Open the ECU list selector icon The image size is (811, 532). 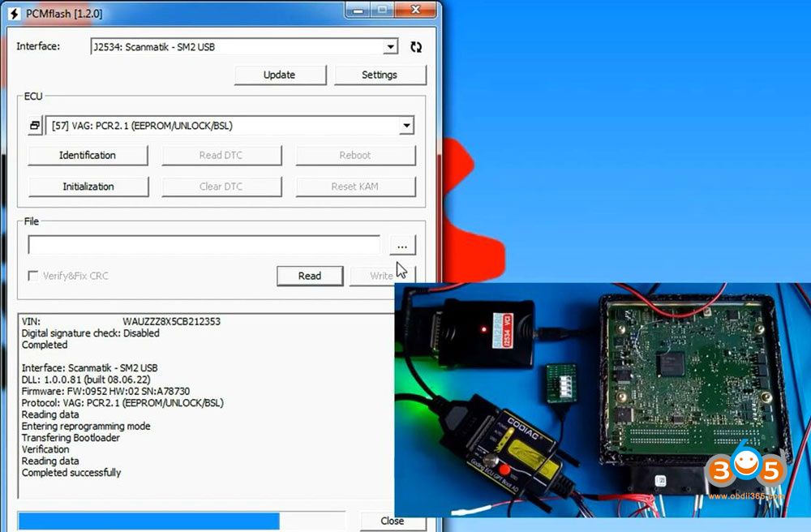[35, 126]
